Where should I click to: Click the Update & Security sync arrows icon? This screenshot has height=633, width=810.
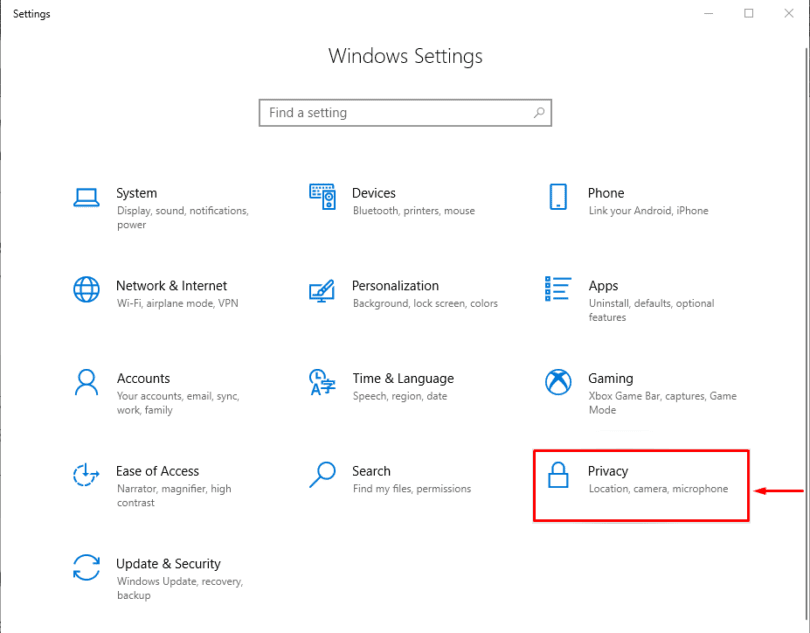point(86,567)
